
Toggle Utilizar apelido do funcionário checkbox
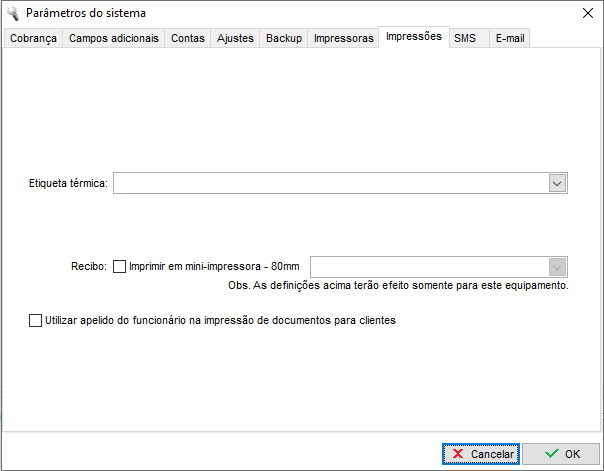click(36, 321)
